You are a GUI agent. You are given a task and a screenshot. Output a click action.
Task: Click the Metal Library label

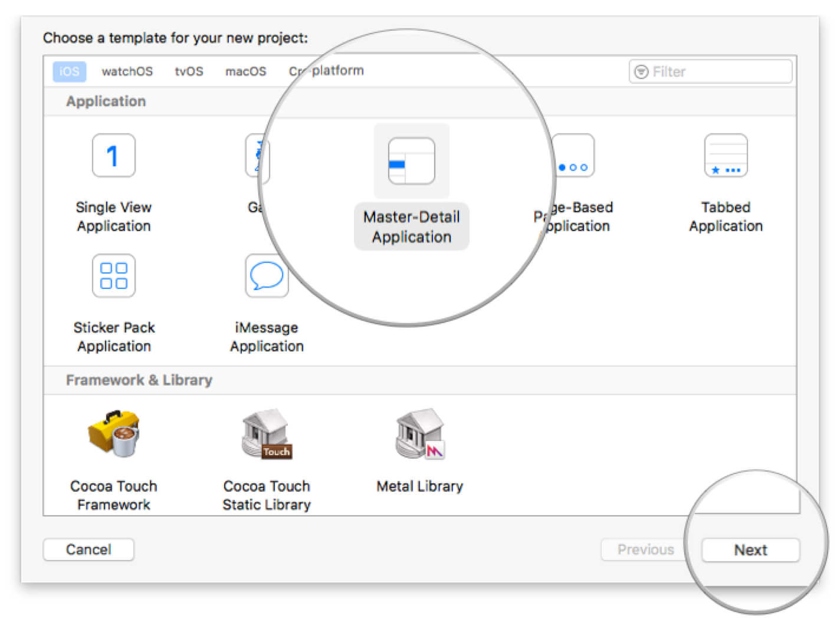pos(420,486)
